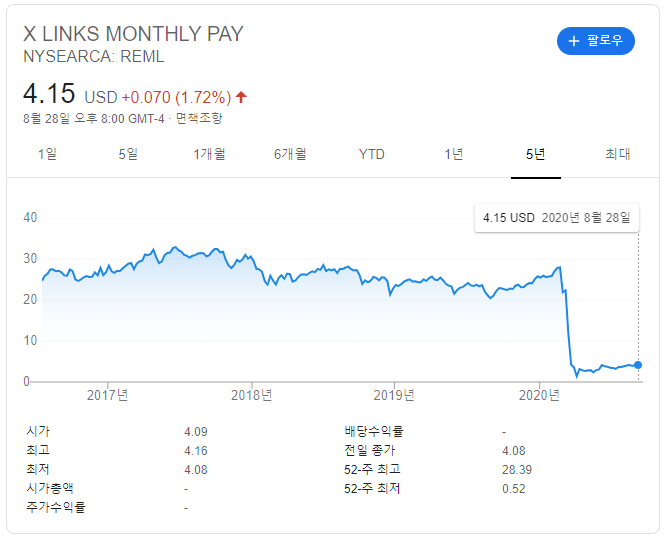The width and height of the screenshot is (668, 539).
Task: Click the red up arrow price indicator
Action: point(241,97)
